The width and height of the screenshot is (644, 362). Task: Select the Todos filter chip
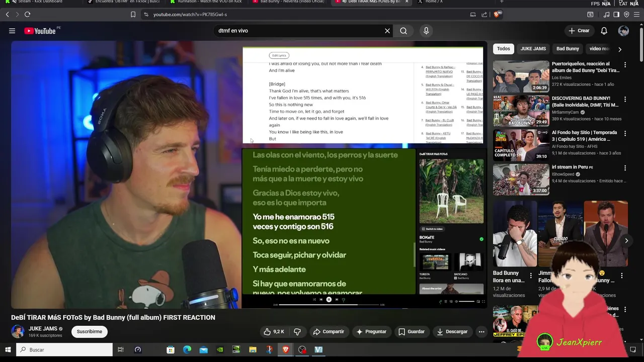[x=503, y=49]
